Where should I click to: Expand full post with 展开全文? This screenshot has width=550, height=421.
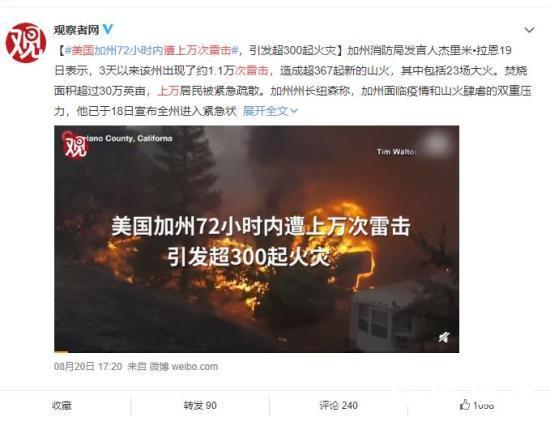coord(270,111)
